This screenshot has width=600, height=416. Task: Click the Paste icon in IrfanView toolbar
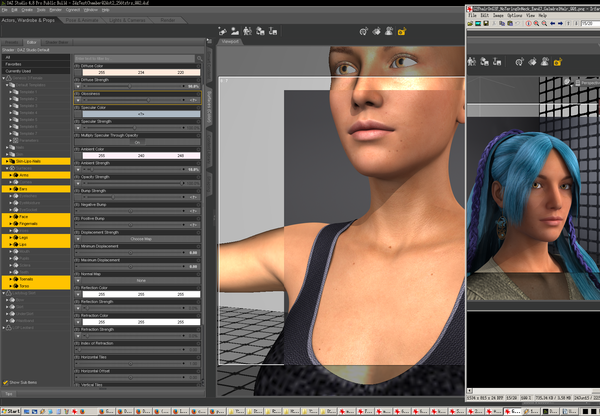[510, 24]
